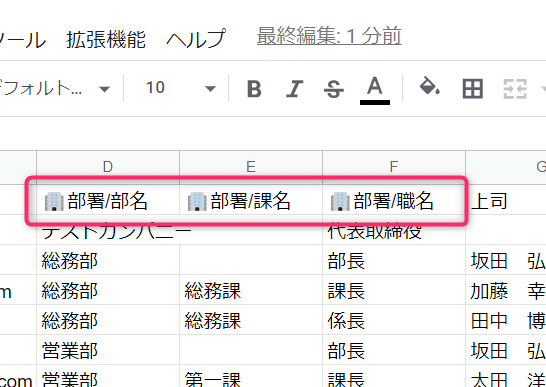Select the 部署/課名 header cell
Viewport: 546px width, 387px height.
coord(251,201)
